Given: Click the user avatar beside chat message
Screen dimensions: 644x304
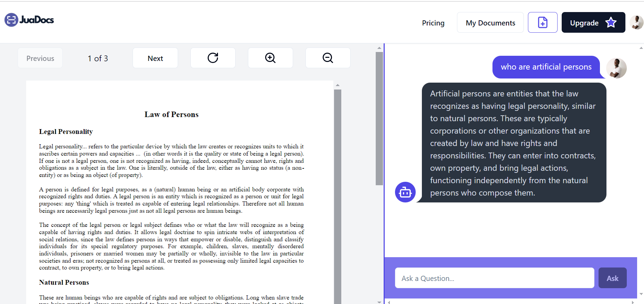Looking at the screenshot, I should (x=616, y=68).
